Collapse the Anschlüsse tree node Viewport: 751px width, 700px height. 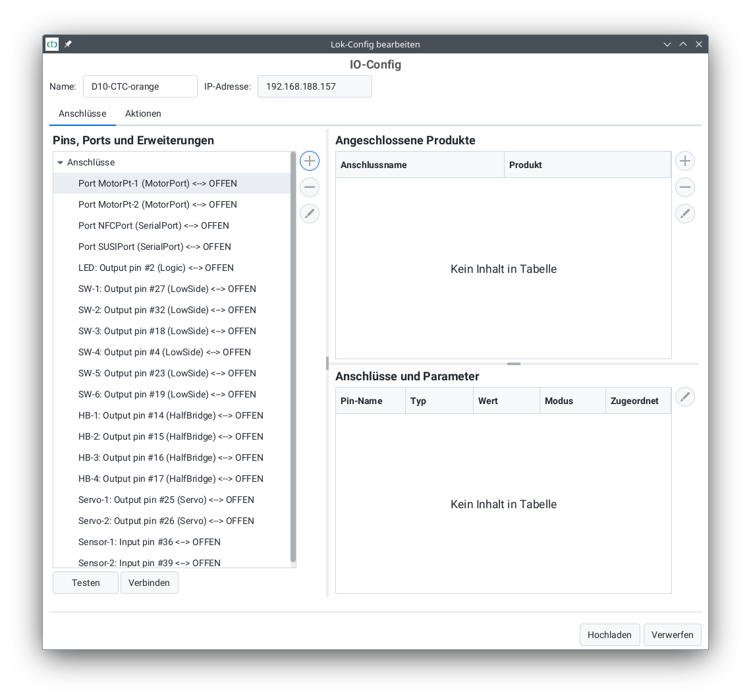pos(60,162)
